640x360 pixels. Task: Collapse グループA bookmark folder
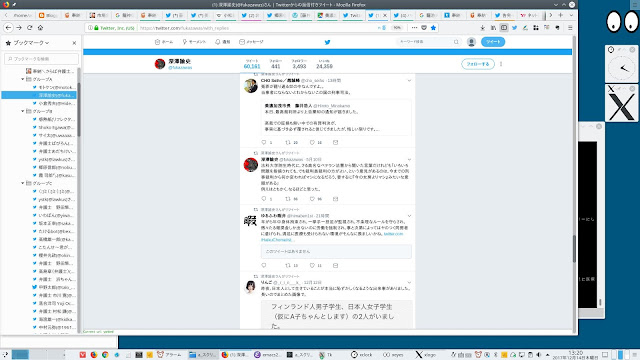pyautogui.click(x=23, y=79)
